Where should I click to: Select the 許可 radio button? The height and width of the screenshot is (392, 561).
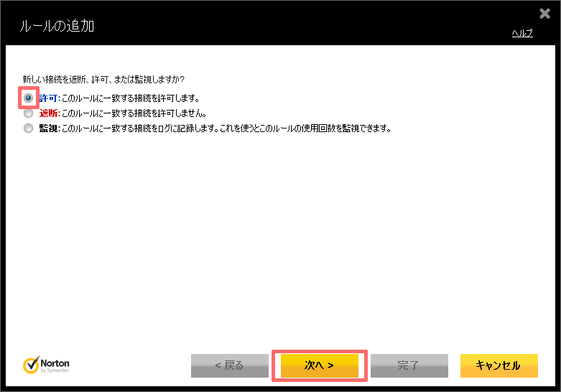[28, 98]
